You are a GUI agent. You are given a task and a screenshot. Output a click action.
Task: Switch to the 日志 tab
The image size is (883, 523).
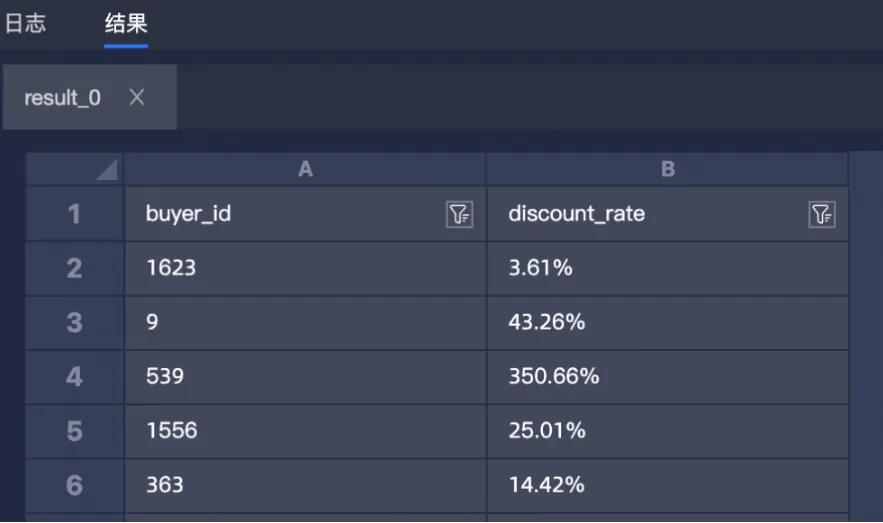pyautogui.click(x=25, y=24)
